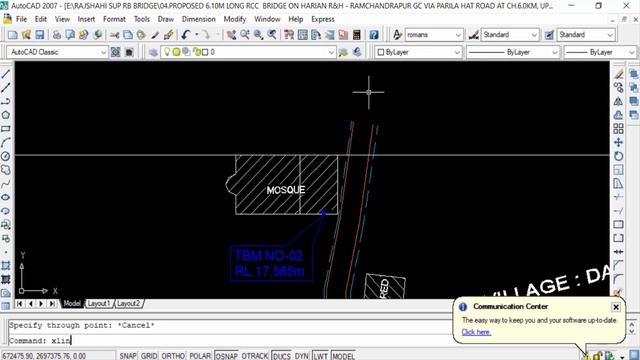Toggle SNAP mode in status bar
This screenshot has width=640, height=360.
click(x=128, y=356)
